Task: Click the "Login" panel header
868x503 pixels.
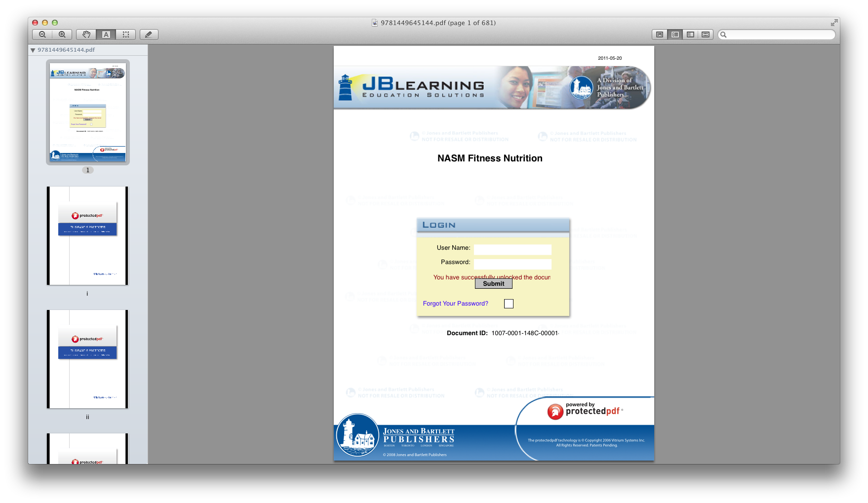Action: coord(493,225)
